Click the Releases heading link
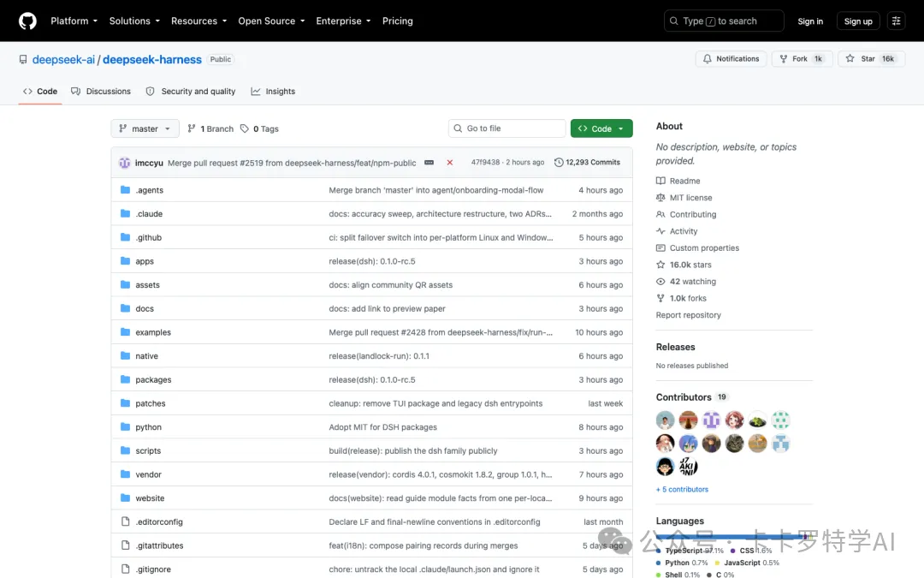Image resolution: width=924 pixels, height=578 pixels. [x=675, y=348]
